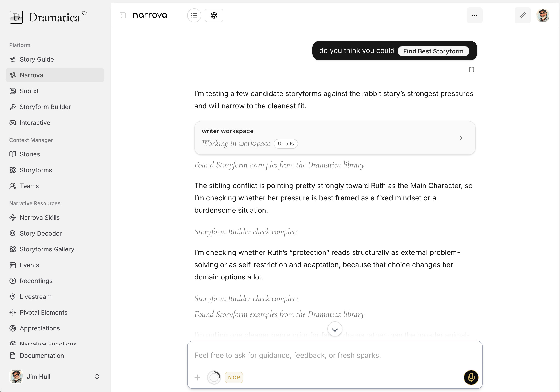The image size is (560, 392).
Task: Click the Find Best Storyform chip
Action: click(x=433, y=51)
